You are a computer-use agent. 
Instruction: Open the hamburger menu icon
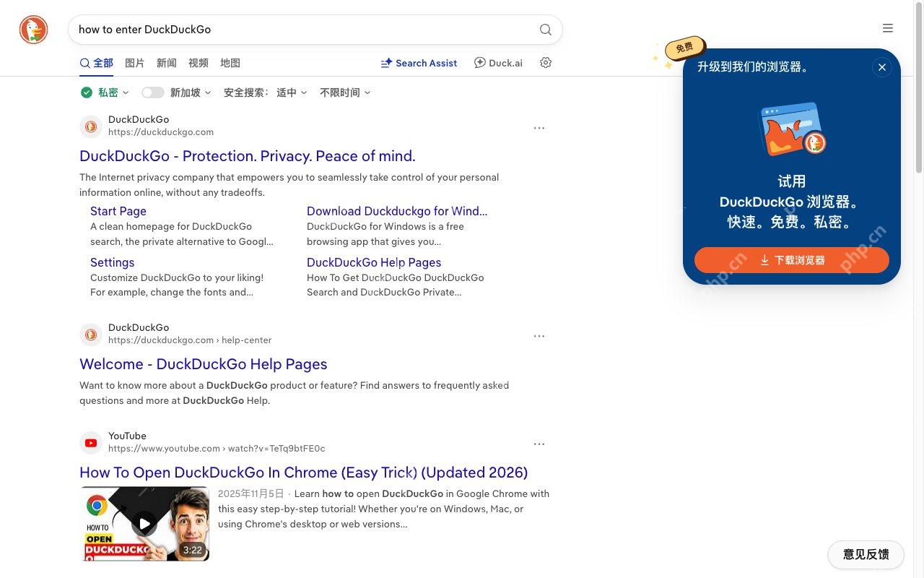pos(888,28)
